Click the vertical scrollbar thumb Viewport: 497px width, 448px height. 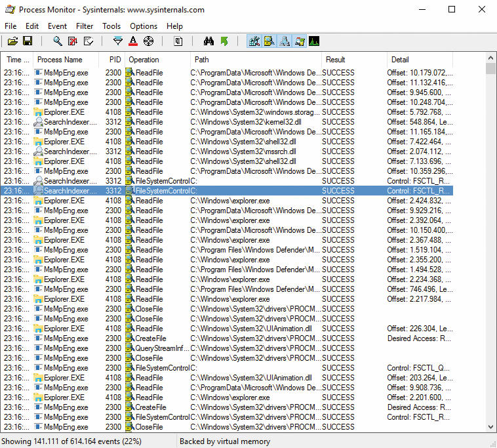pos(490,68)
